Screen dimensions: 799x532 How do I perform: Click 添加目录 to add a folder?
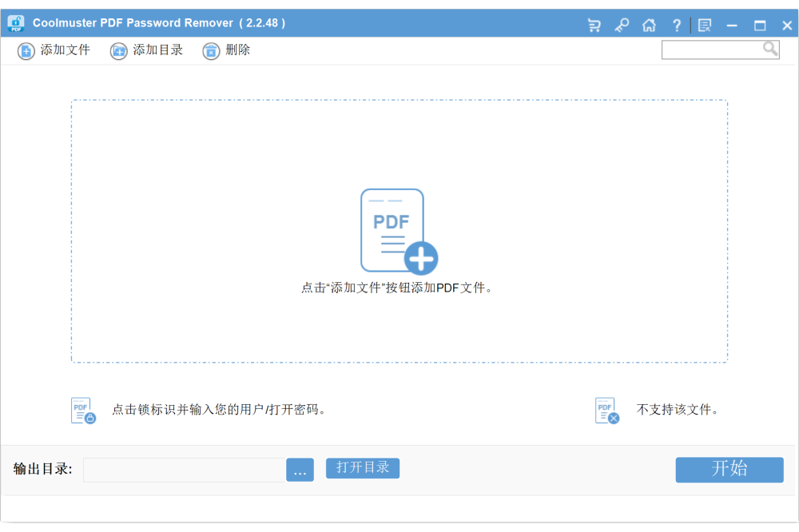pyautogui.click(x=147, y=50)
